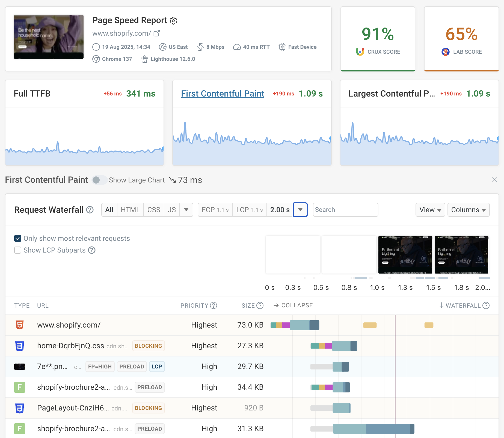Image resolution: width=504 pixels, height=438 pixels.
Task: Select the filmstrip frame at 1.0 s
Action: pos(405,254)
